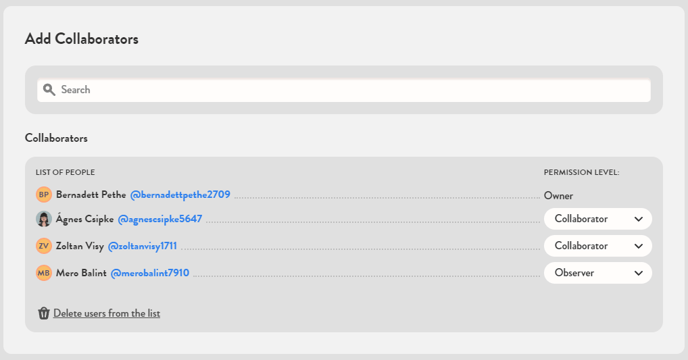The height and width of the screenshot is (360, 688).
Task: Open Mero Balint's Observer permission dropdown
Action: tap(598, 273)
